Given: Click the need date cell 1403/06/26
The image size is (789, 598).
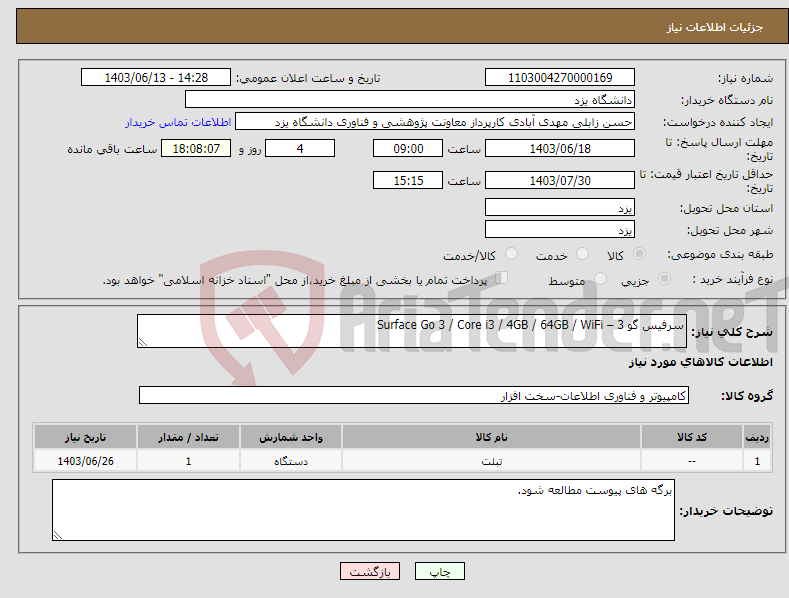Looking at the screenshot, I should pos(86,461).
